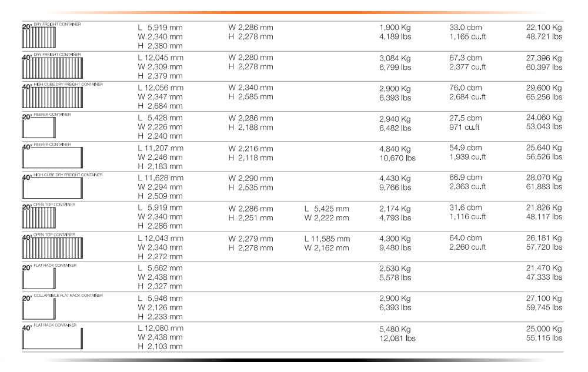Click the 40' Reefer Container diagram
588x372 pixels.
click(52, 157)
